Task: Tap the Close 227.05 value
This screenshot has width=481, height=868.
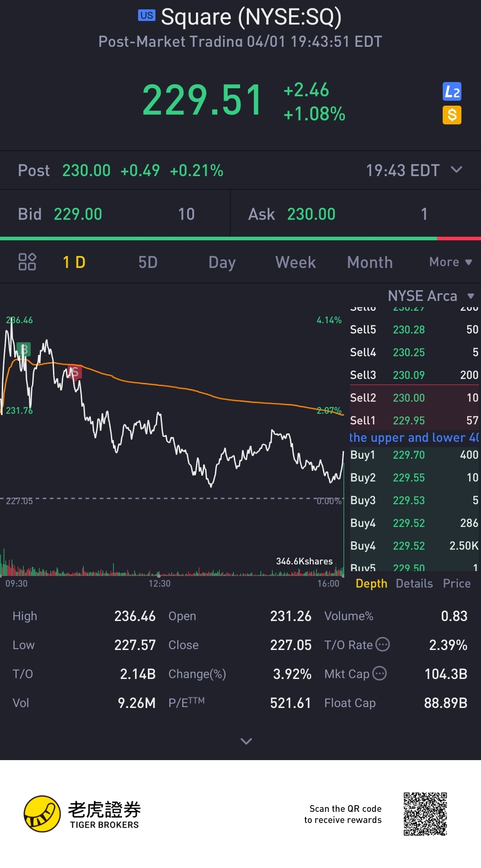Action: pyautogui.click(x=291, y=645)
